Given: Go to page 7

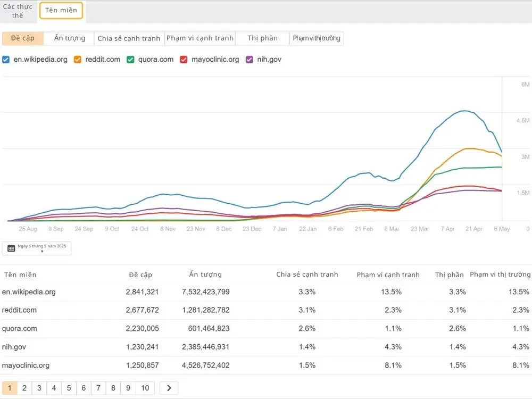Looking at the screenshot, I should pos(98,388).
